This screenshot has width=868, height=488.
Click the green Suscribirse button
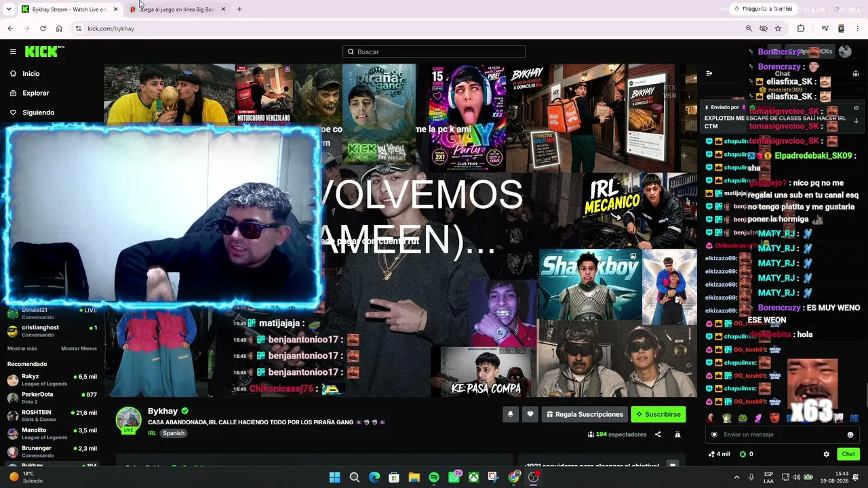658,414
